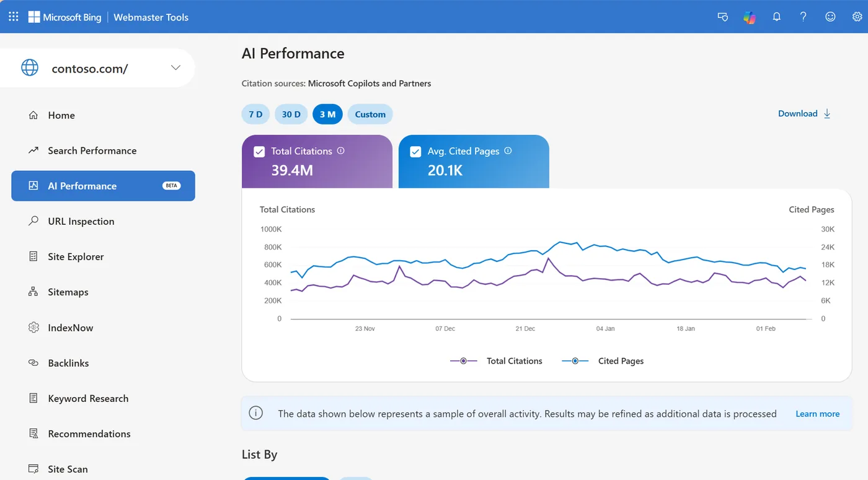
Task: Toggle the Total Citations legend series
Action: [496, 361]
